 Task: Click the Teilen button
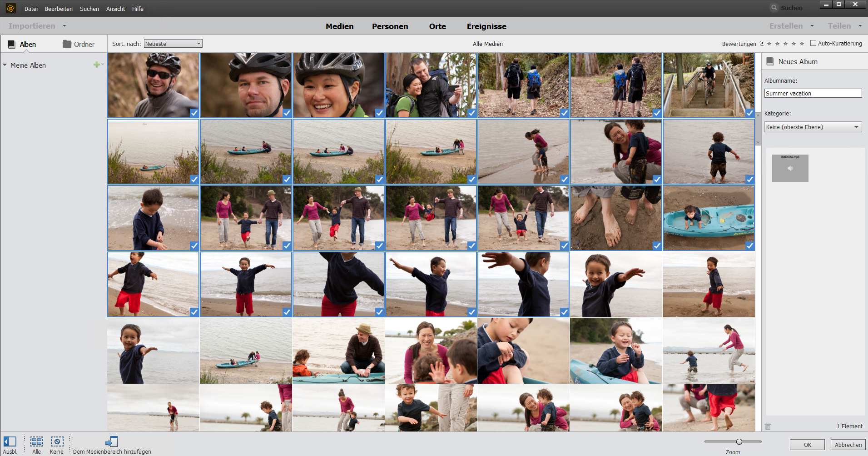pyautogui.click(x=839, y=26)
